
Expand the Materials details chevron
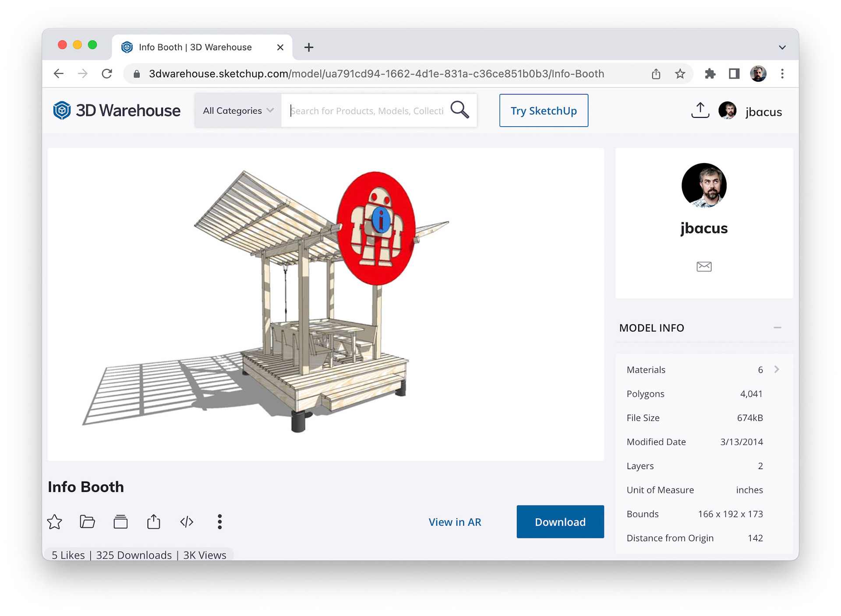777,369
